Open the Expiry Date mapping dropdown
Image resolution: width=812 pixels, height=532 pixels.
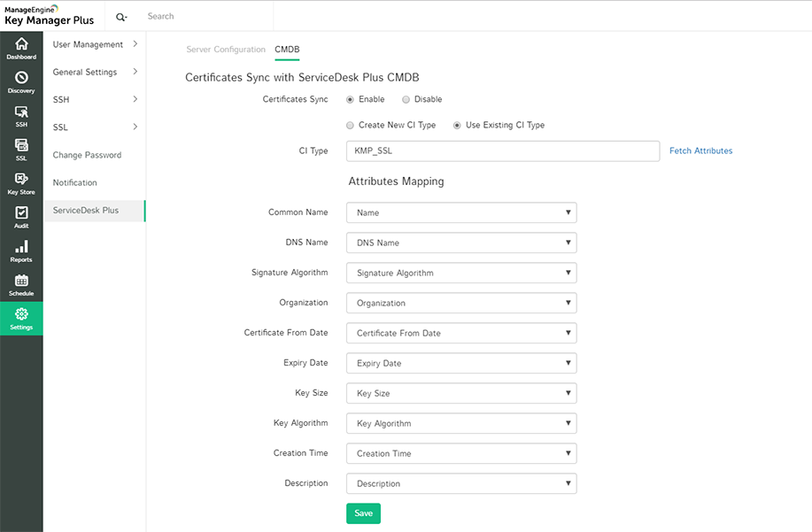(x=461, y=363)
